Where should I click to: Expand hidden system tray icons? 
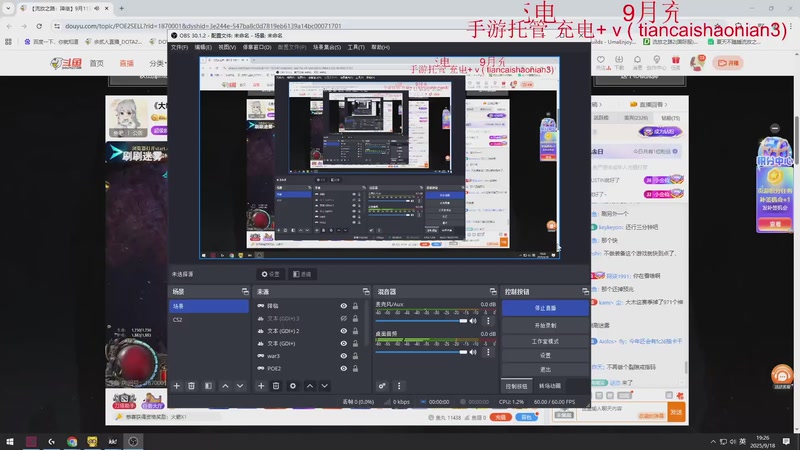click(713, 441)
